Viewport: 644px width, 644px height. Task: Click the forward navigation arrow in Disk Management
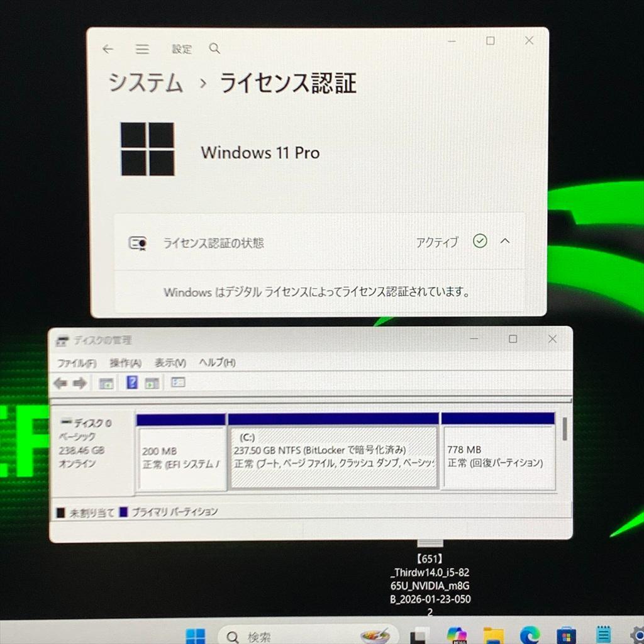[x=79, y=382]
